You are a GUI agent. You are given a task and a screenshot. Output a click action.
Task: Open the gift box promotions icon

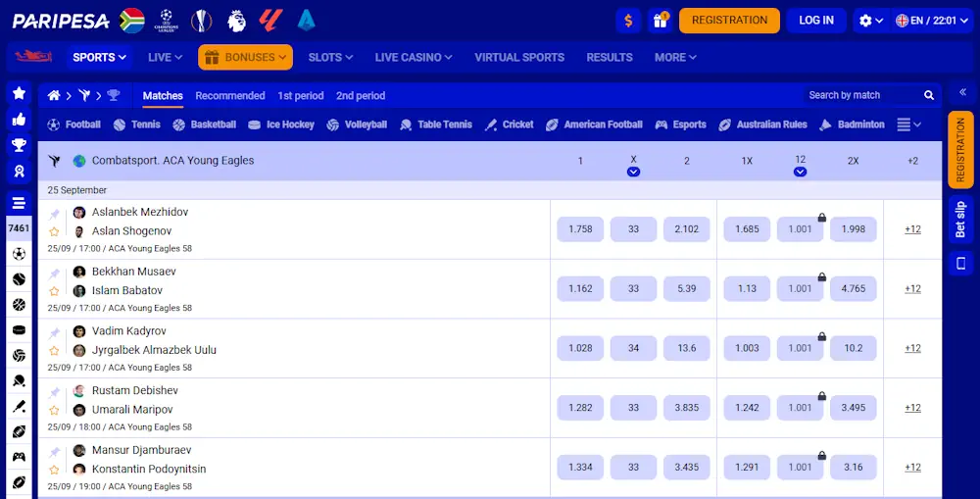659,21
